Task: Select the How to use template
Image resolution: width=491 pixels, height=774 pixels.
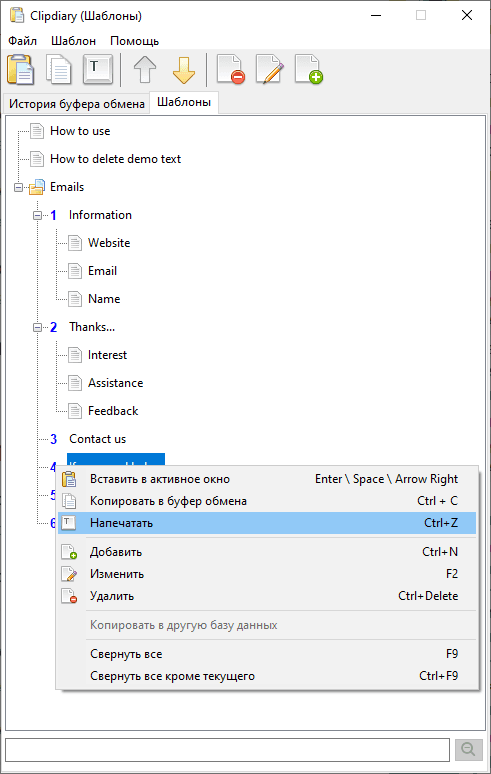Action: 80,131
